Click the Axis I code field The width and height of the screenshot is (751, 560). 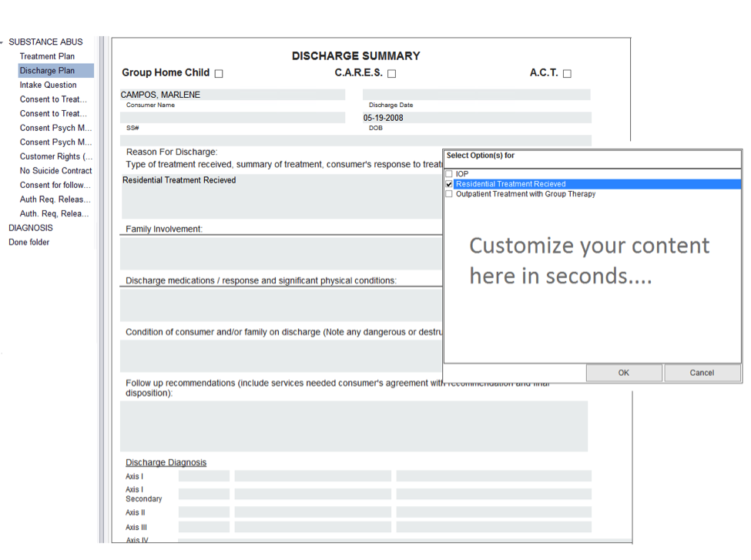pyautogui.click(x=204, y=476)
